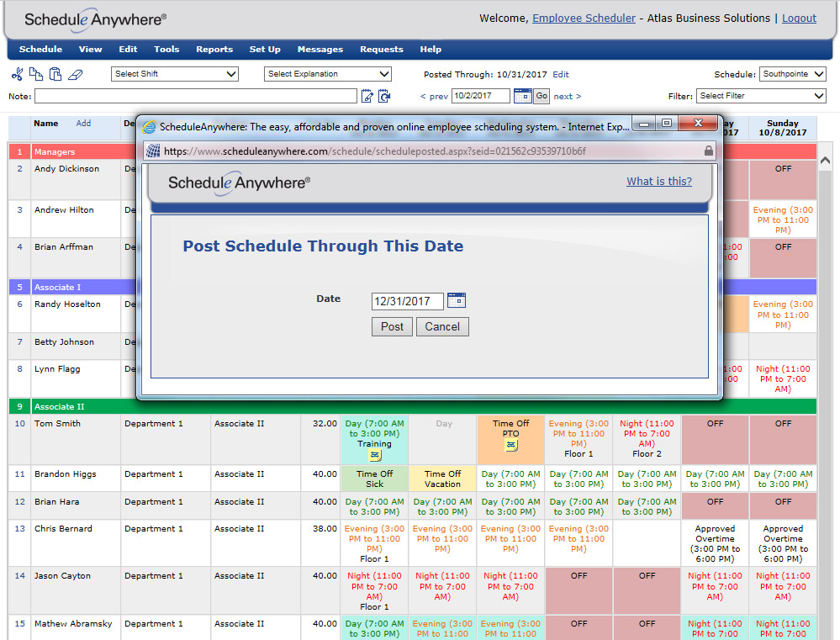Click the prev week link
This screenshot has height=640, width=840.
pos(434,97)
